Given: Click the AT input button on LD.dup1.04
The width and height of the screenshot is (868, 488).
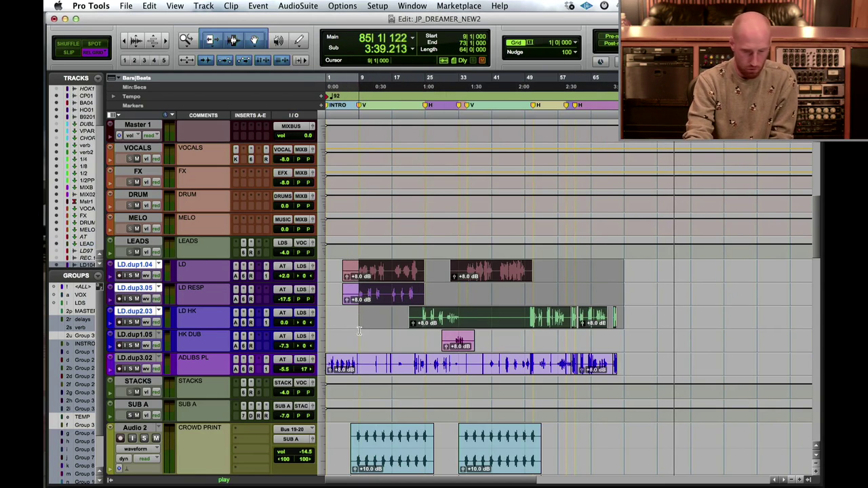Looking at the screenshot, I should (x=283, y=266).
